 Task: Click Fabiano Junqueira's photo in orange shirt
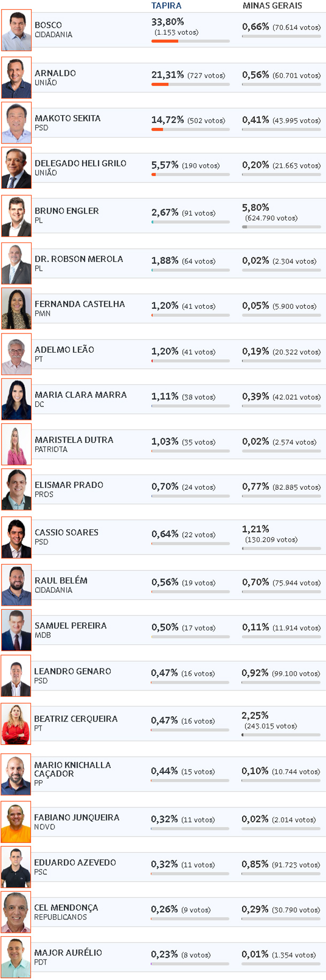click(16, 822)
